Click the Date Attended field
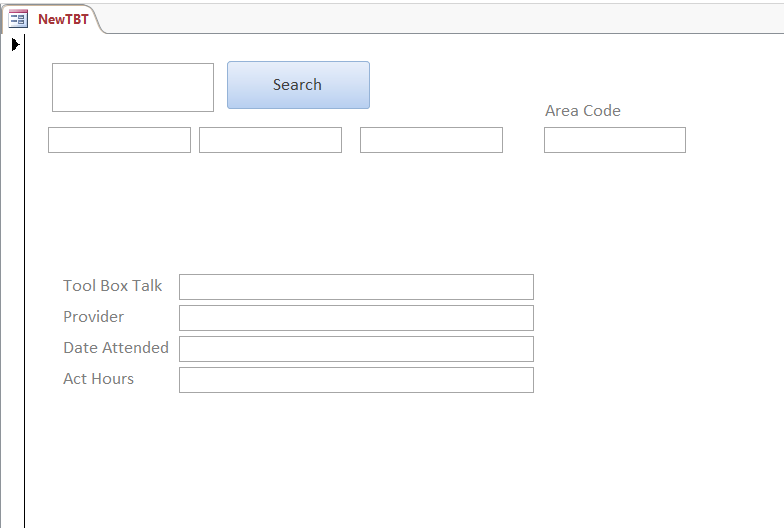This screenshot has height=528, width=784. [356, 349]
